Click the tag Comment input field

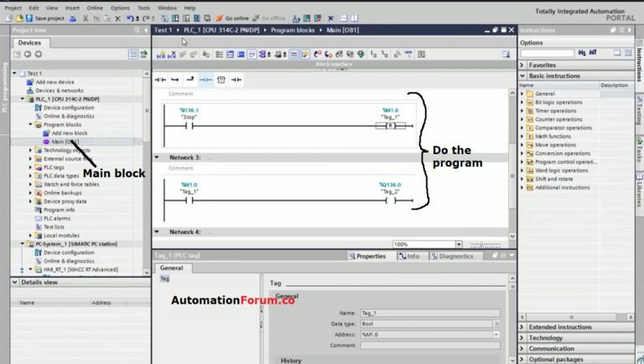coord(429,345)
